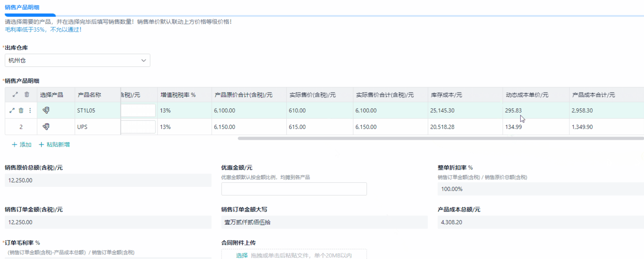Expand the ST1L05 row with arrow icon
The width and height of the screenshot is (644, 259).
click(12, 110)
